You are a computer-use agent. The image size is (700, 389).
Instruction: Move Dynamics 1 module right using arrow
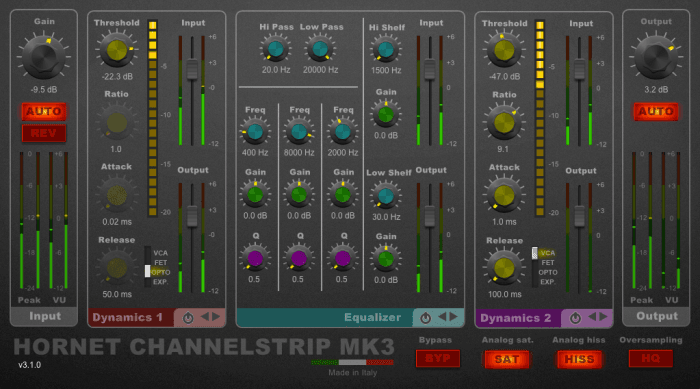[x=216, y=317]
